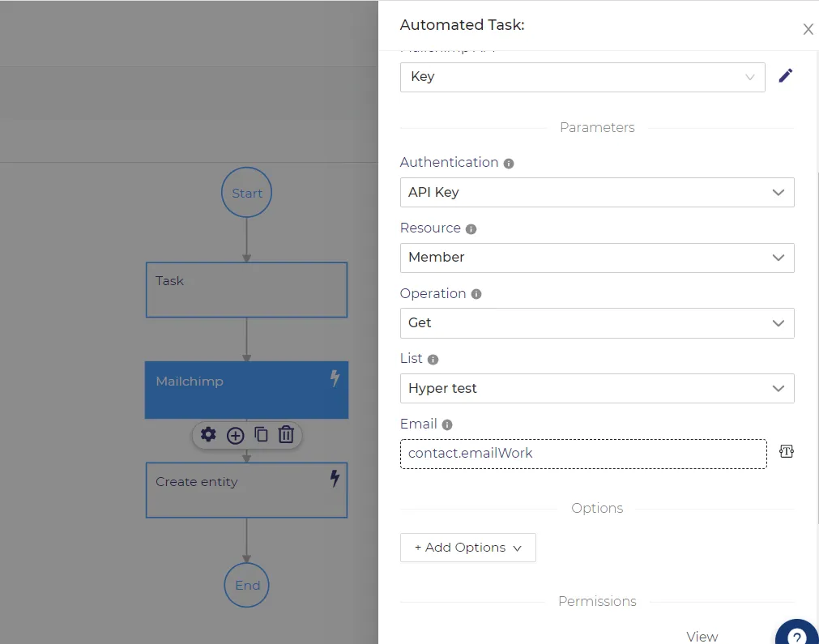Click the contact.emailWork email field
The height and width of the screenshot is (644, 819).
point(583,454)
